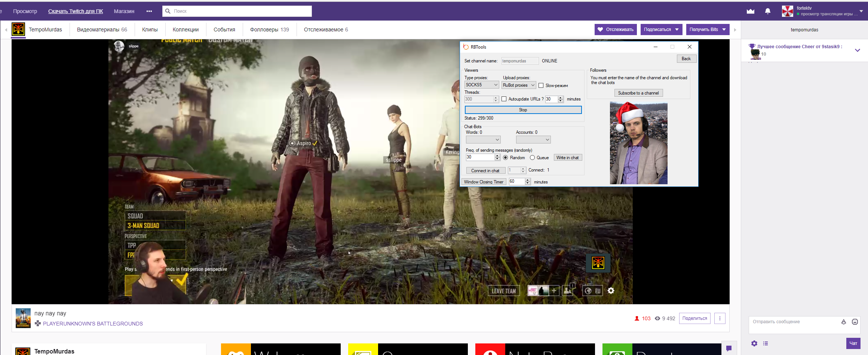Open chat settings gear icon
The width and height of the screenshot is (868, 355).
coord(754,343)
